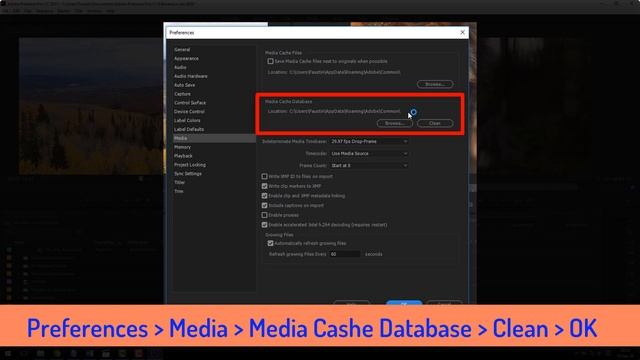Screen dimensions: 640x360
Task: Click Browse under Media Cache Database
Action: pyautogui.click(x=395, y=123)
